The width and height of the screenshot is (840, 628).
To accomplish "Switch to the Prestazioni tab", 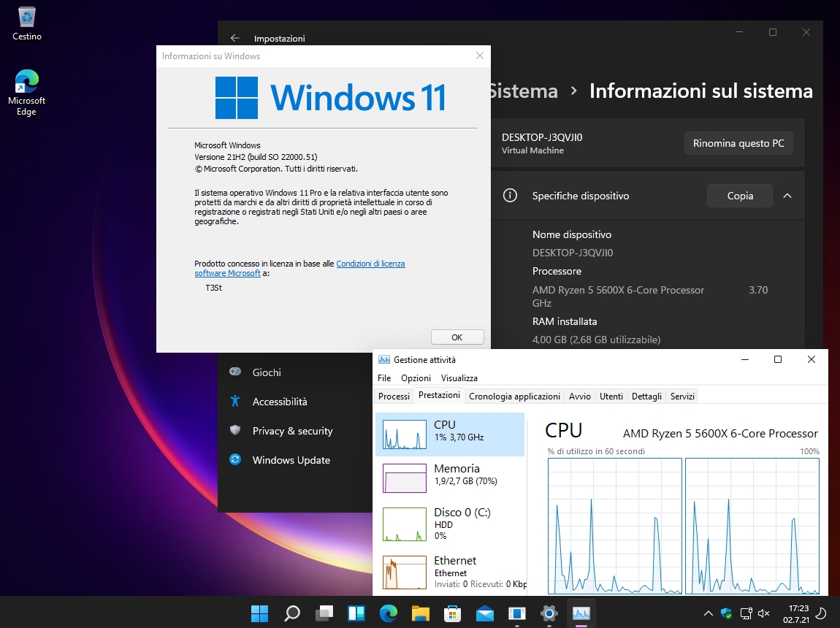I will (439, 395).
